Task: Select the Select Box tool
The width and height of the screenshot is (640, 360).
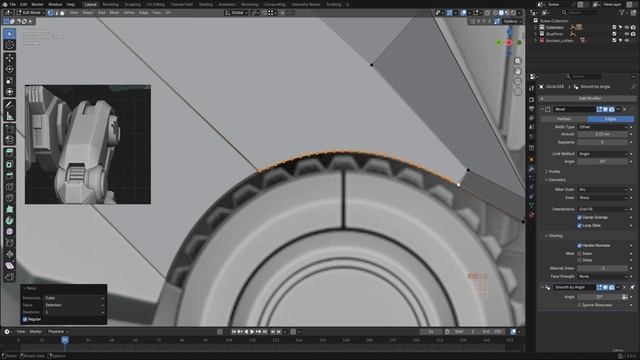Action: pyautogui.click(x=9, y=33)
